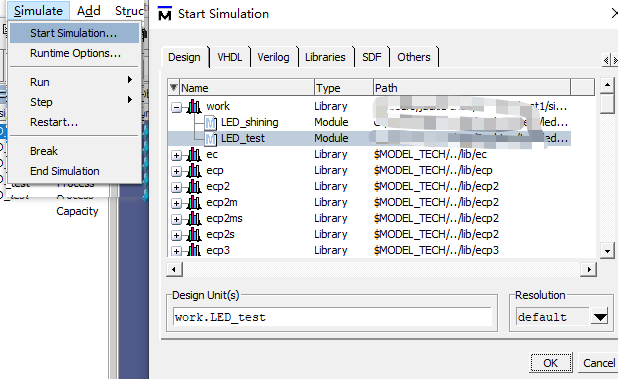Select the ecp2m library name

222,203
